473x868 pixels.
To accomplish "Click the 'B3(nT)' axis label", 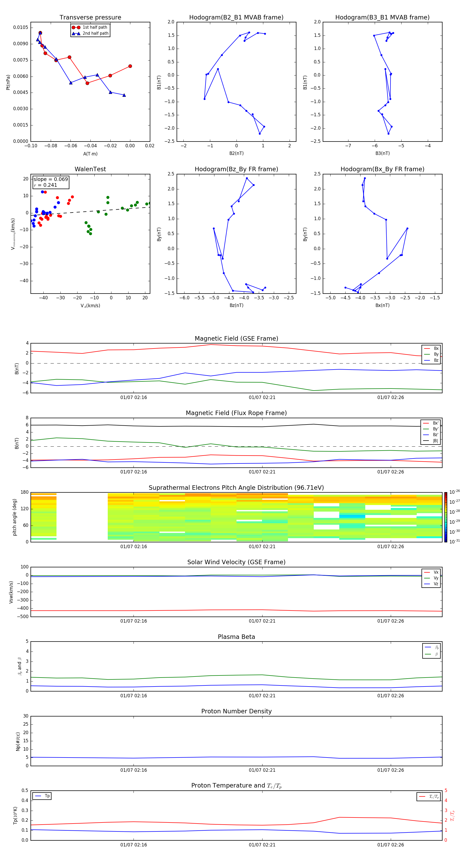I will click(382, 153).
